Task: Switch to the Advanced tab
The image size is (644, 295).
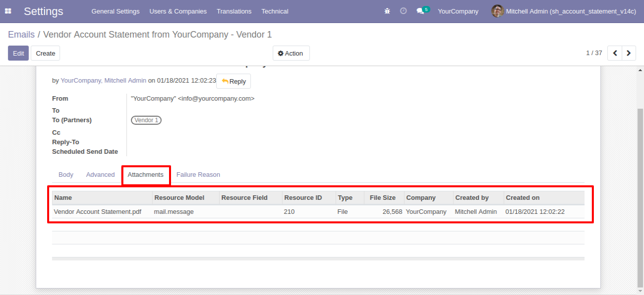Action: click(100, 175)
